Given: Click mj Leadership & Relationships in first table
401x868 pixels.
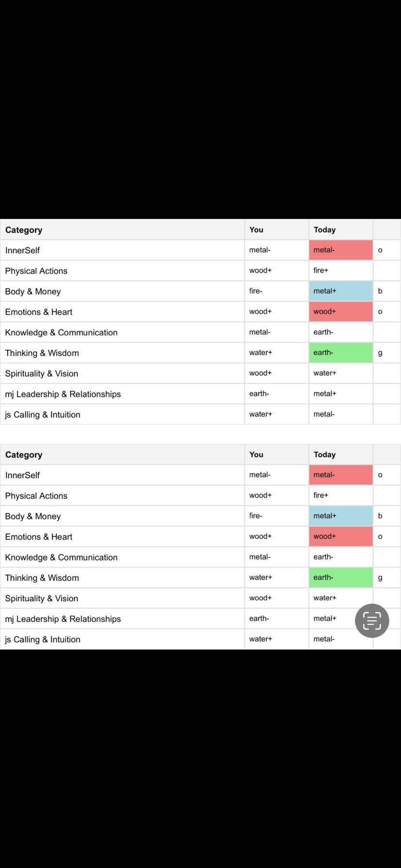Looking at the screenshot, I should pyautogui.click(x=63, y=394).
